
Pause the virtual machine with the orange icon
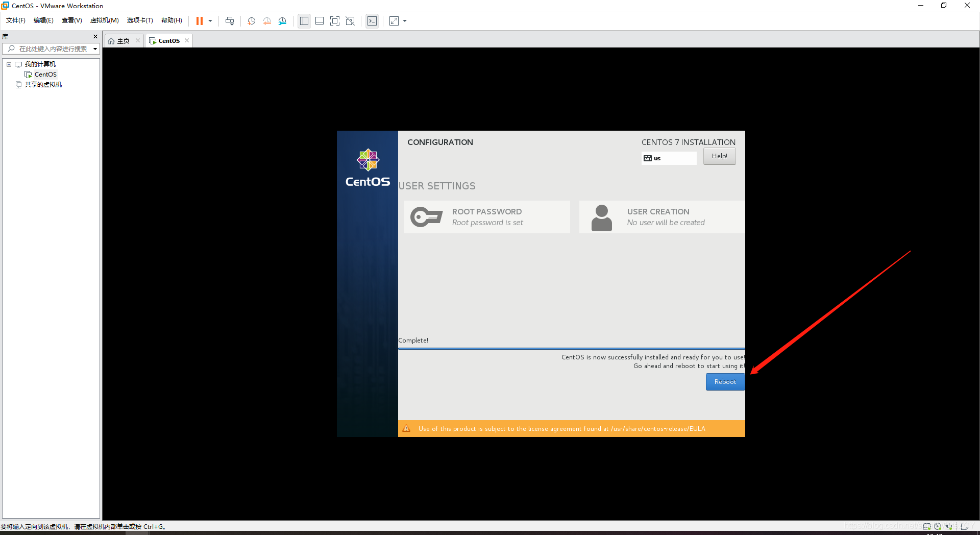200,21
